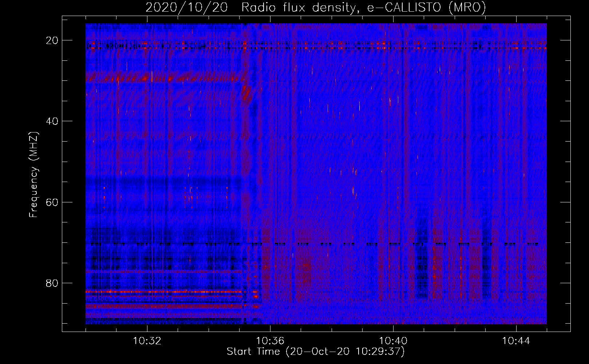Screen dimensions: 589x364
Task: Click the '60' frequency tick label
Action: click(x=52, y=202)
